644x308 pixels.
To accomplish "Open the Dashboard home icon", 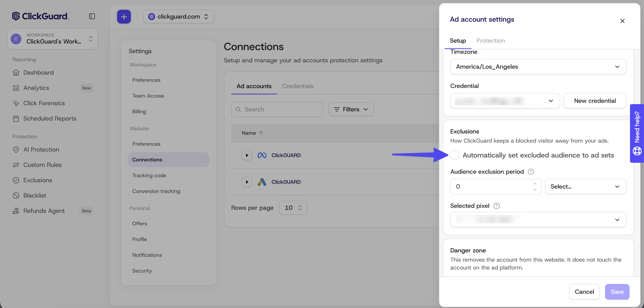I will (x=16, y=73).
